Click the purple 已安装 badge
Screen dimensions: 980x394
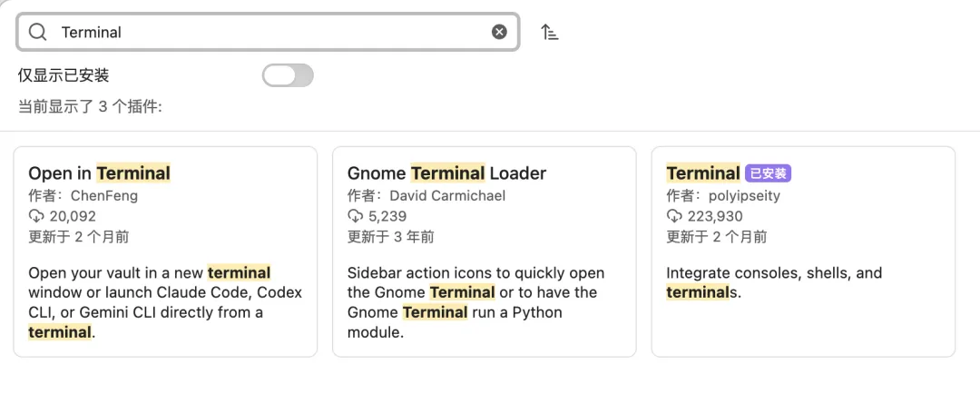pos(768,173)
